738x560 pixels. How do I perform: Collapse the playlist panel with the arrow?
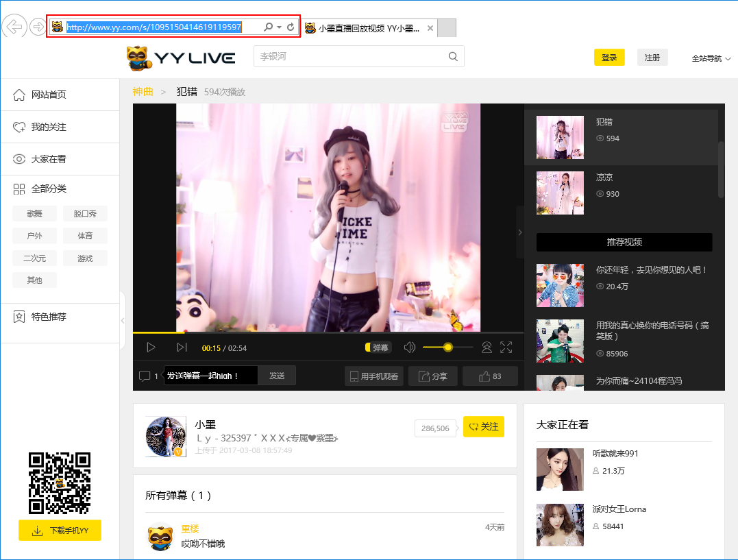(520, 232)
